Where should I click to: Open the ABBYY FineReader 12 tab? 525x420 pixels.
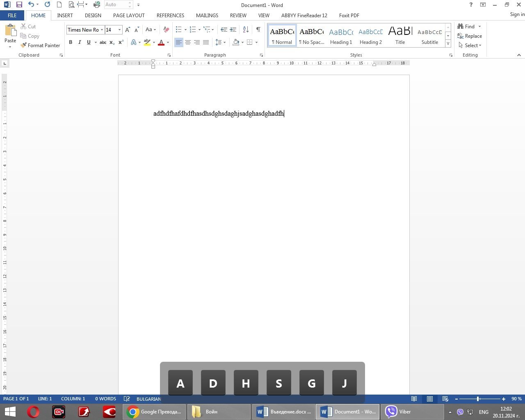(304, 15)
